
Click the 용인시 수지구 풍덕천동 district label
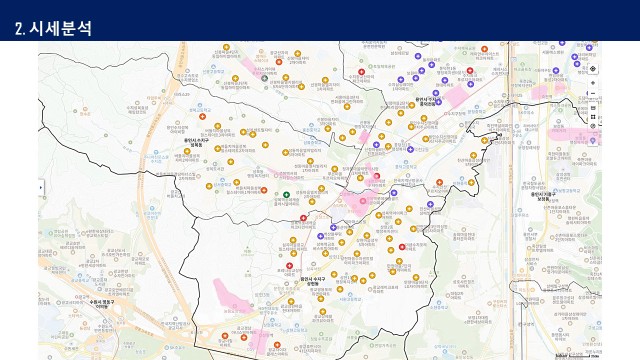[425, 101]
